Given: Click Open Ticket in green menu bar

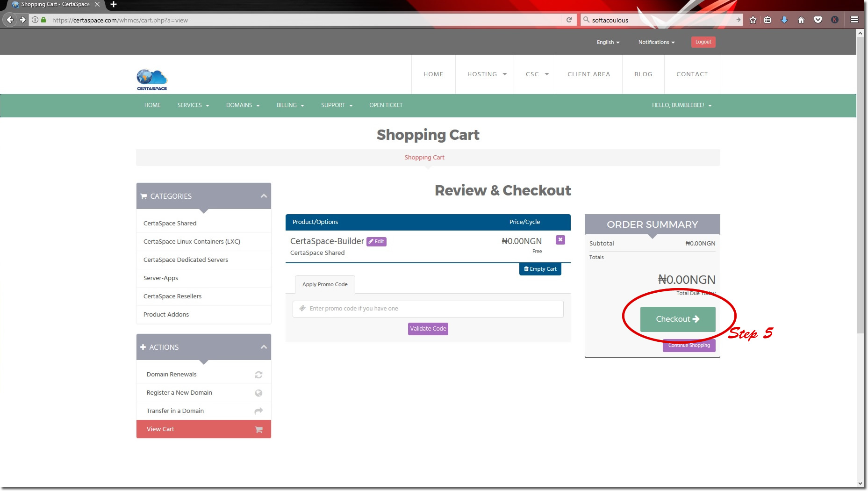Looking at the screenshot, I should coord(386,105).
